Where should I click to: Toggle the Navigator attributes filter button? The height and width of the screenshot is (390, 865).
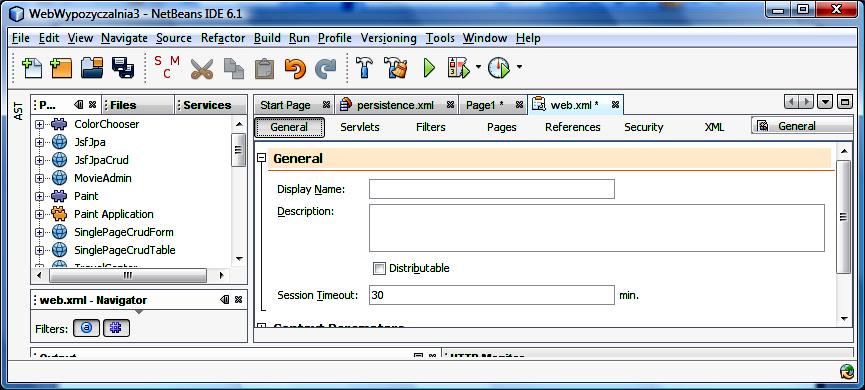coord(87,328)
